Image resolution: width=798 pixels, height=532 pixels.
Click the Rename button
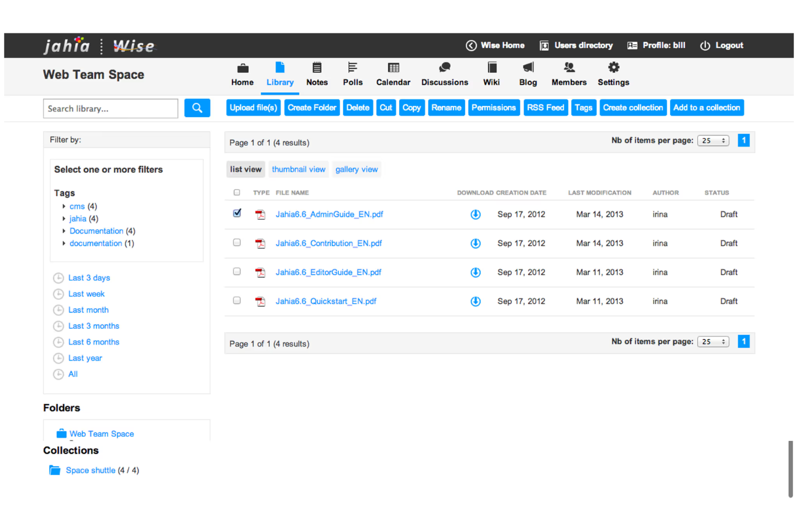[x=446, y=108]
